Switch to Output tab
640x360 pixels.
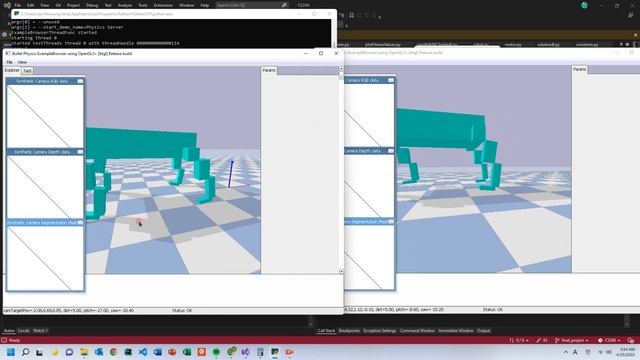483,331
